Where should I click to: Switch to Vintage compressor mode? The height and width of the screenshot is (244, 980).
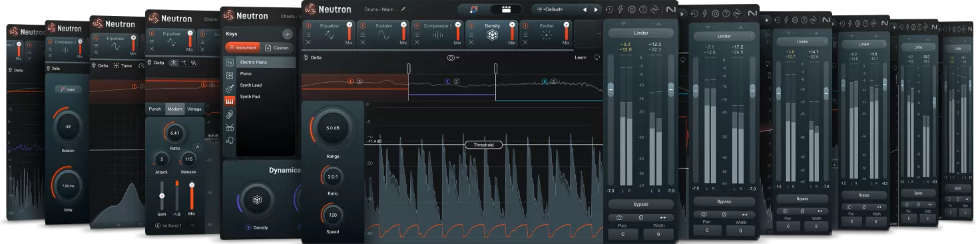pos(194,109)
